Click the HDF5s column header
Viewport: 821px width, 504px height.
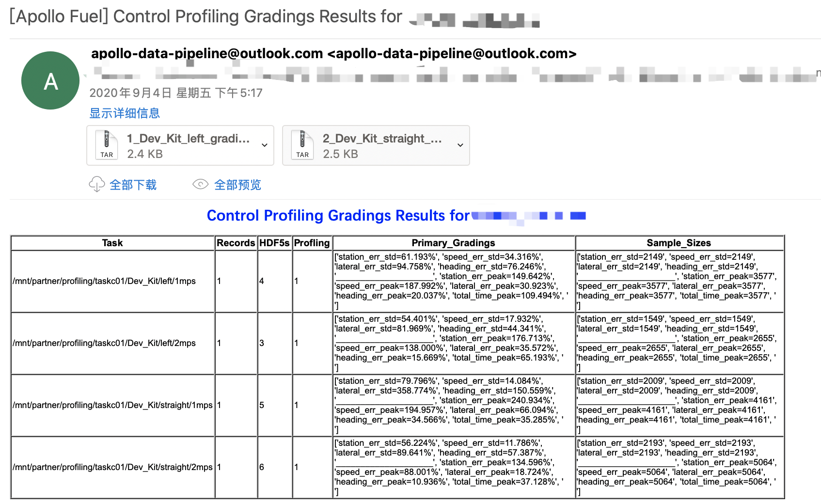(274, 243)
